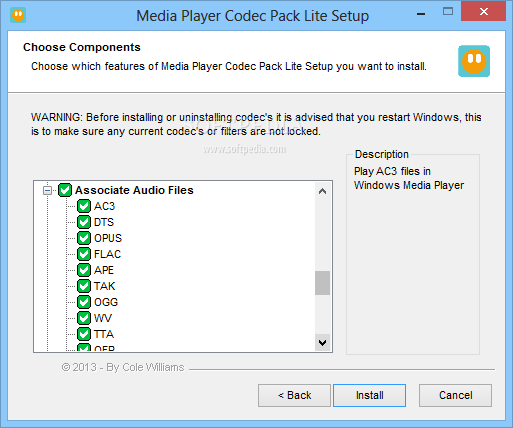The width and height of the screenshot is (513, 428).
Task: Go to previous step with Back button
Action: 294,395
